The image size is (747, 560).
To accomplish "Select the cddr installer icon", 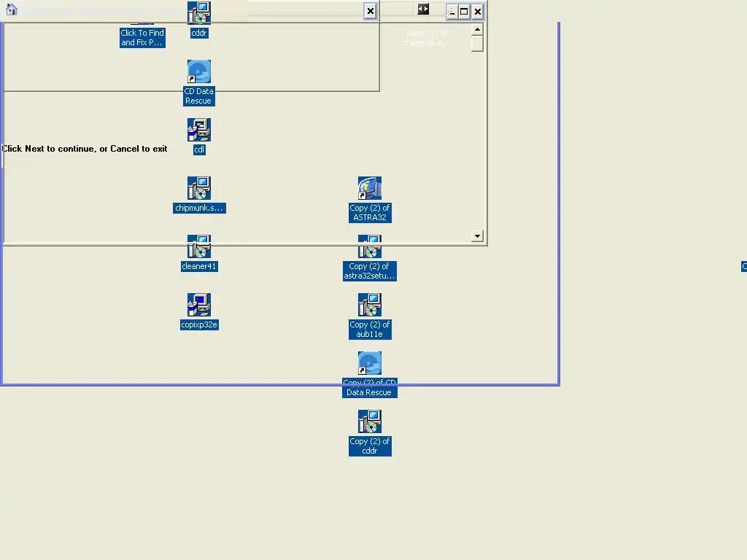I will tap(198, 20).
